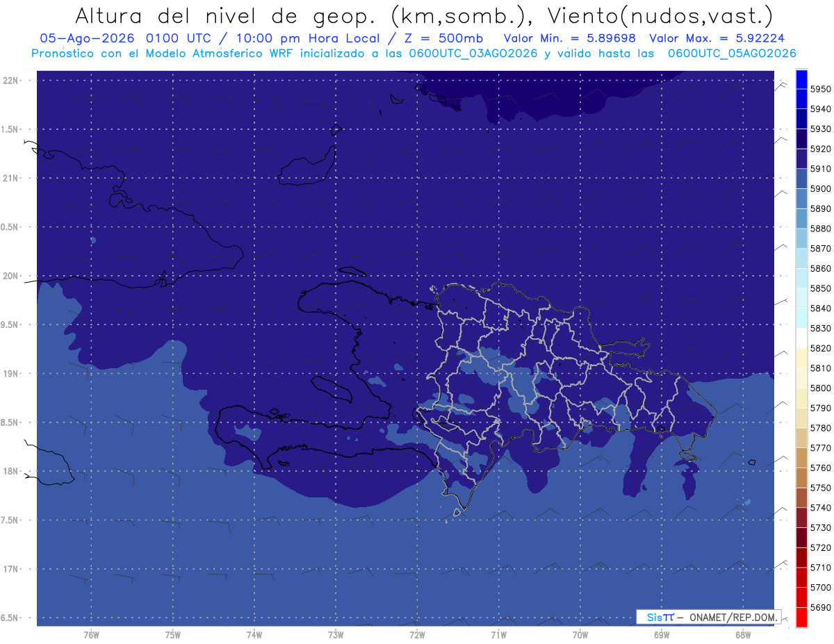Click the longitude axis label 69W
This screenshot has height=644, width=834.
click(662, 635)
